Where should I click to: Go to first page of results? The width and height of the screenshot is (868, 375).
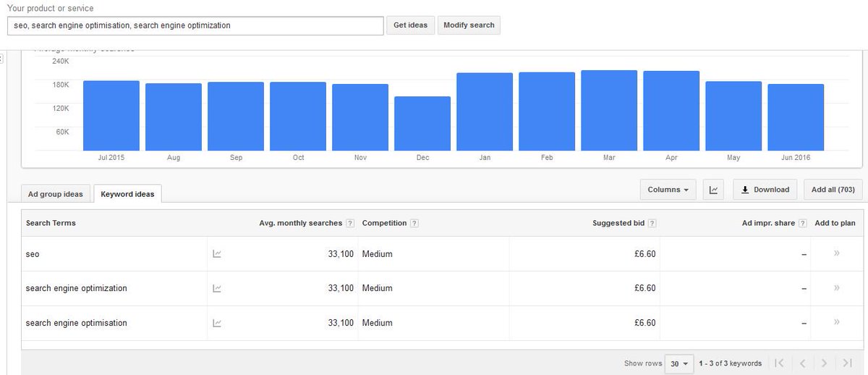pos(780,363)
